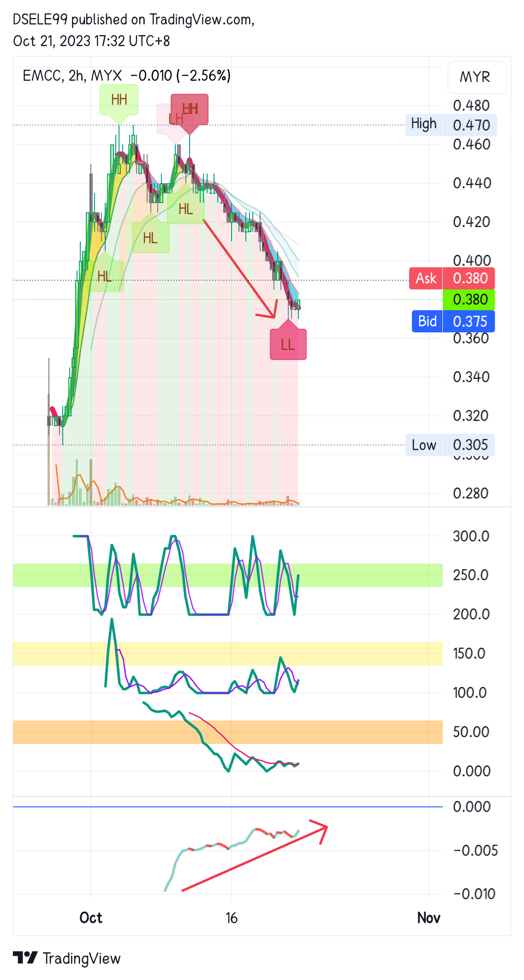
Task: Click the Low 0.305 price label
Action: pyautogui.click(x=450, y=445)
